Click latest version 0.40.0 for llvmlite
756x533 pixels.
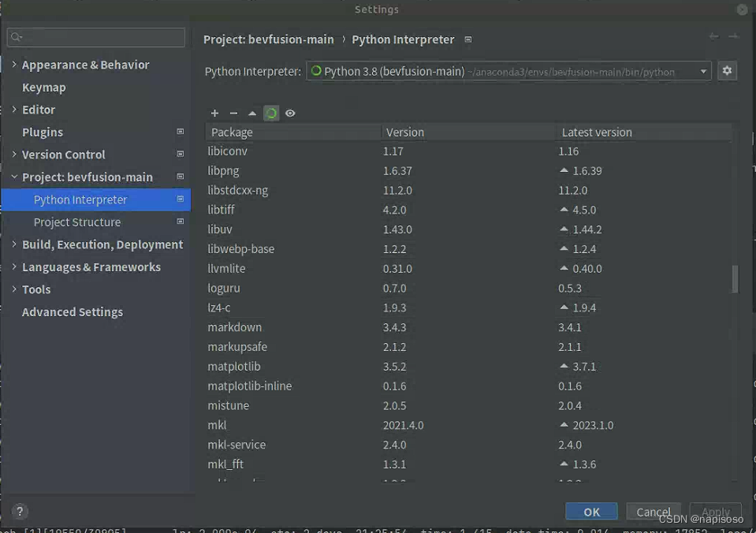tap(587, 269)
